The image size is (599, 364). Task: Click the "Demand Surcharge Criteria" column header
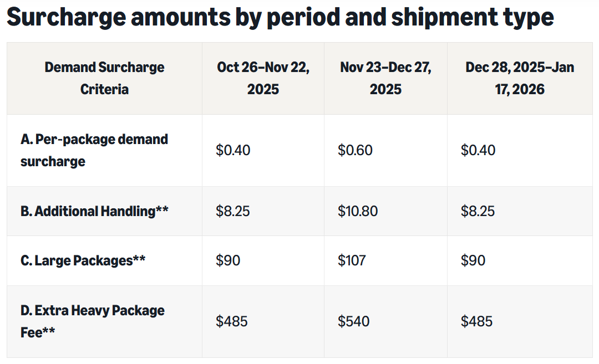pos(104,78)
